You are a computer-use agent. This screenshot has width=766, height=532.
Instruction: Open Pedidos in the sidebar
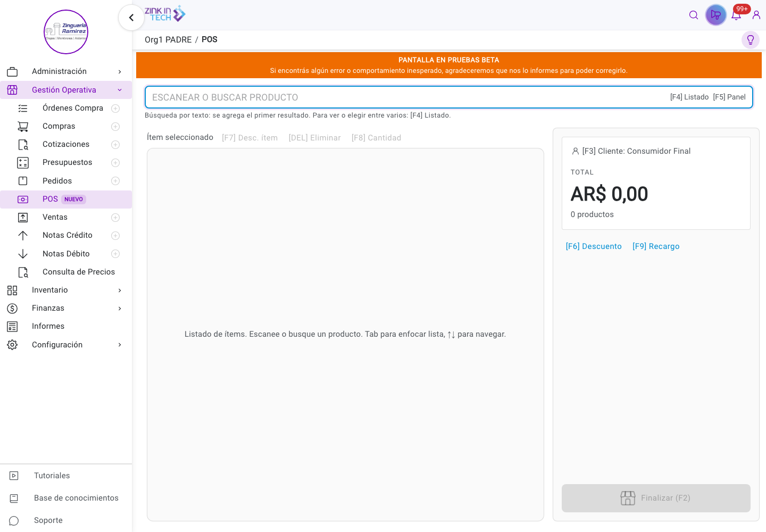57,181
